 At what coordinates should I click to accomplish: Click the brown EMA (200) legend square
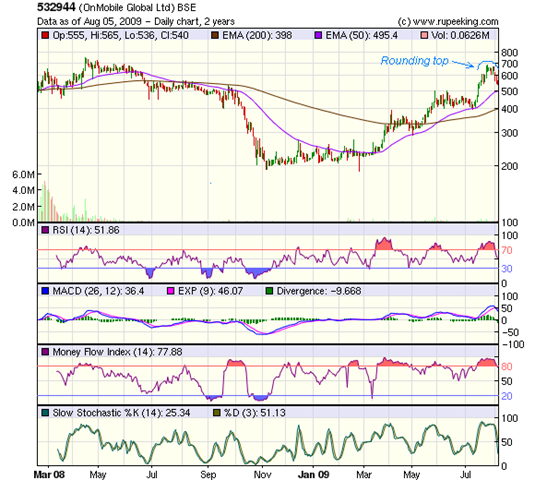tap(215, 35)
